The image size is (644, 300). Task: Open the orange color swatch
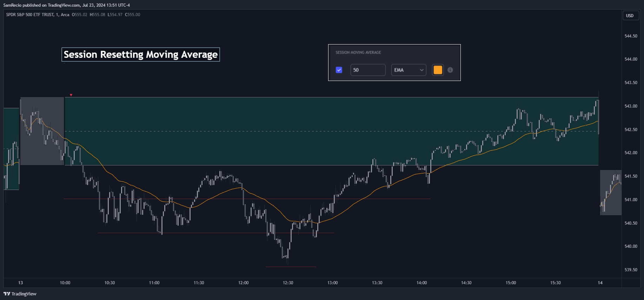point(438,70)
